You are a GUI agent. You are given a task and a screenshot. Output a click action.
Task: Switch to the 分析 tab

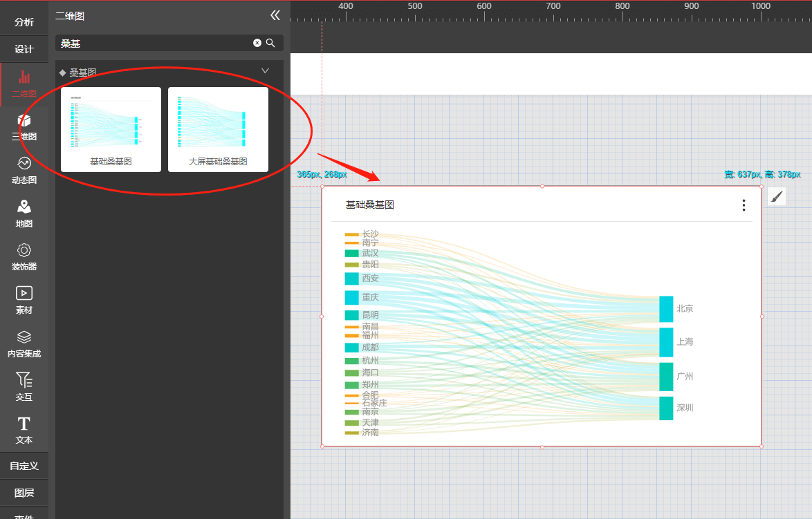click(x=24, y=22)
